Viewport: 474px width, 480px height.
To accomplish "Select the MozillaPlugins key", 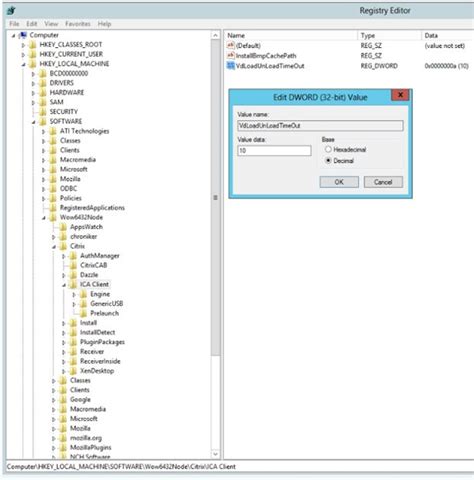I will click(x=91, y=448).
